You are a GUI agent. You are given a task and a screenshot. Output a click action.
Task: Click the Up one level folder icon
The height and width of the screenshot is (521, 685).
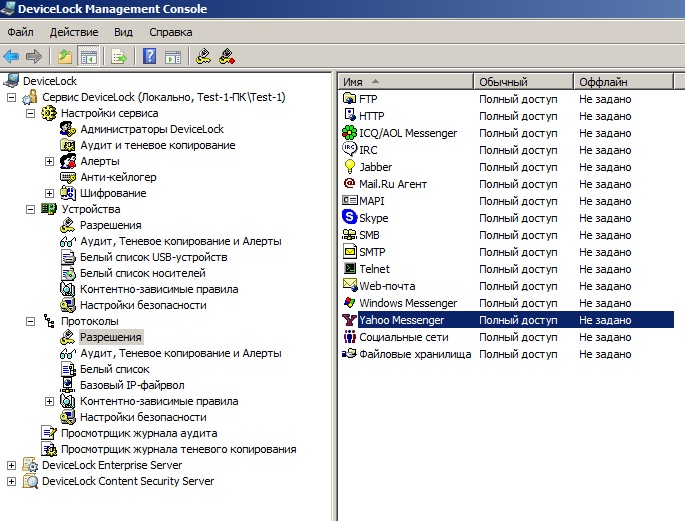point(65,56)
